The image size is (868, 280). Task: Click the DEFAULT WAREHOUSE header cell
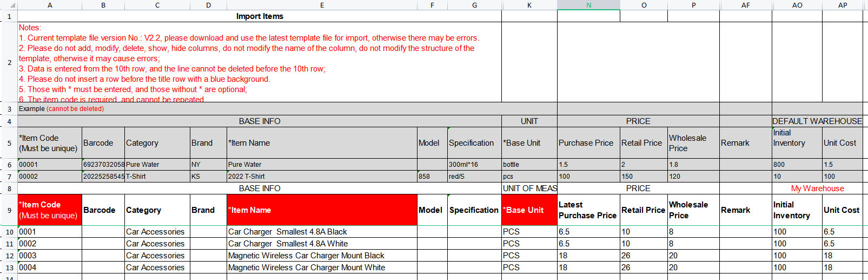pyautogui.click(x=817, y=121)
